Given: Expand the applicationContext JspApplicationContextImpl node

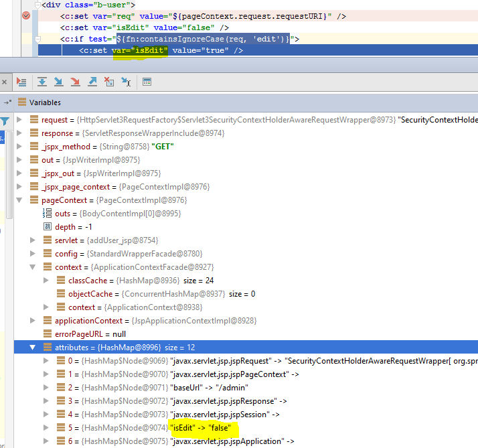Looking at the screenshot, I should point(33,321).
